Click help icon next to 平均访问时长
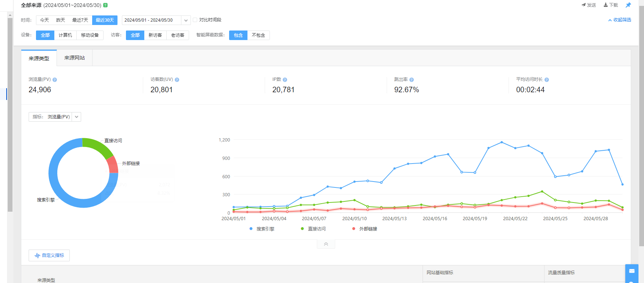This screenshot has width=644, height=283. tap(547, 80)
